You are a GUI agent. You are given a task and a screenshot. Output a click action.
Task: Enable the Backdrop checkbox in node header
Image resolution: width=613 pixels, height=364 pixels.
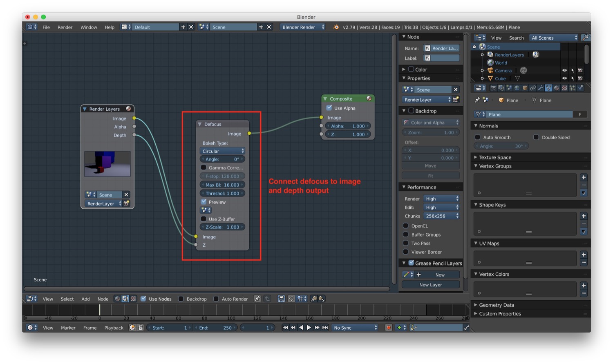click(181, 299)
